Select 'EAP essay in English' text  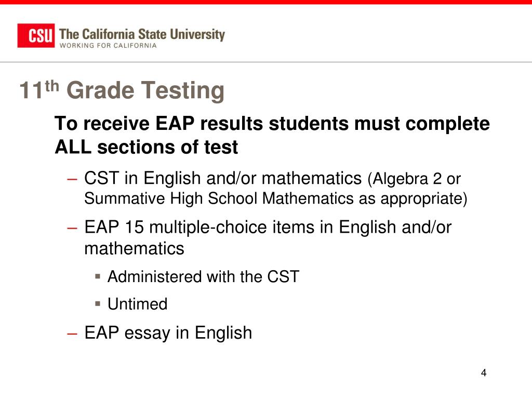click(168, 333)
